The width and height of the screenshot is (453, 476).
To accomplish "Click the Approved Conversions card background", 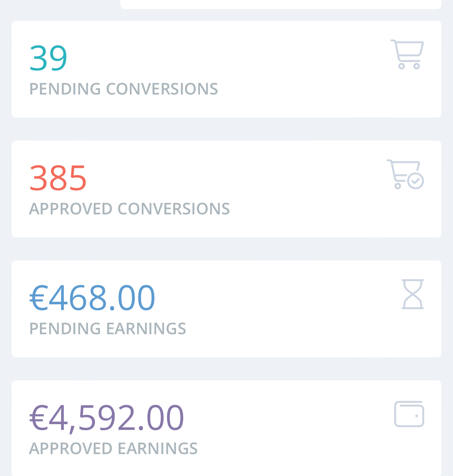I will click(226, 189).
